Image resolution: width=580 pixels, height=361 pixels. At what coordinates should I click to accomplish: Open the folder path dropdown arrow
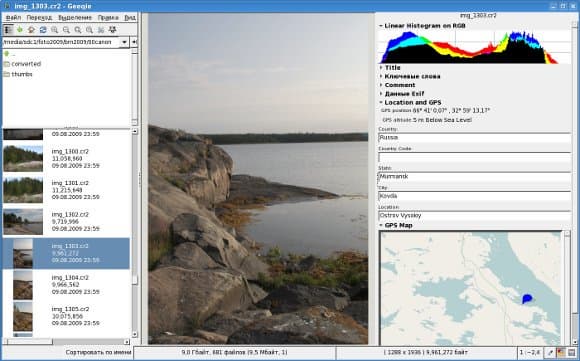point(124,42)
